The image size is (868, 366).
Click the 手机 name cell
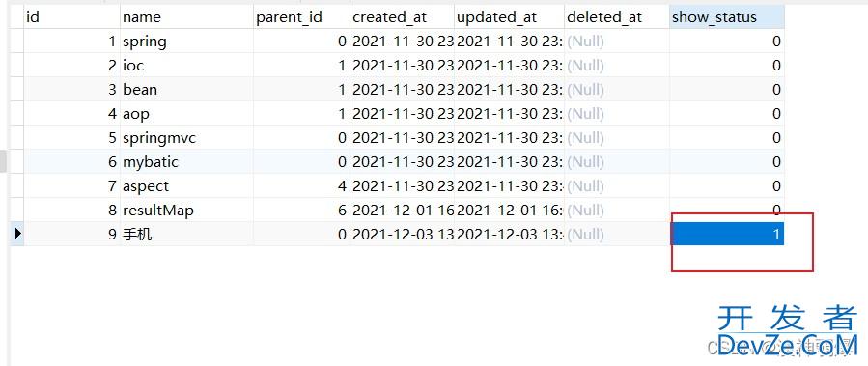click(x=186, y=235)
